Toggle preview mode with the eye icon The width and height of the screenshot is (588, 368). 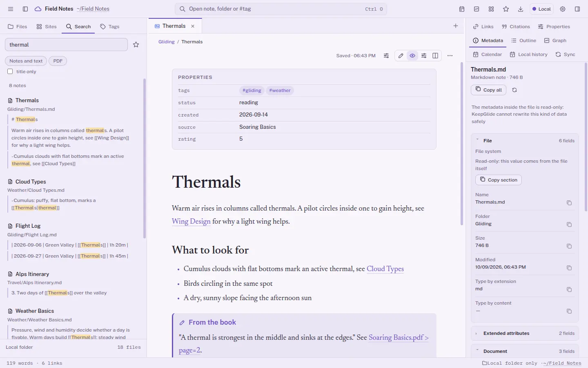[412, 56]
